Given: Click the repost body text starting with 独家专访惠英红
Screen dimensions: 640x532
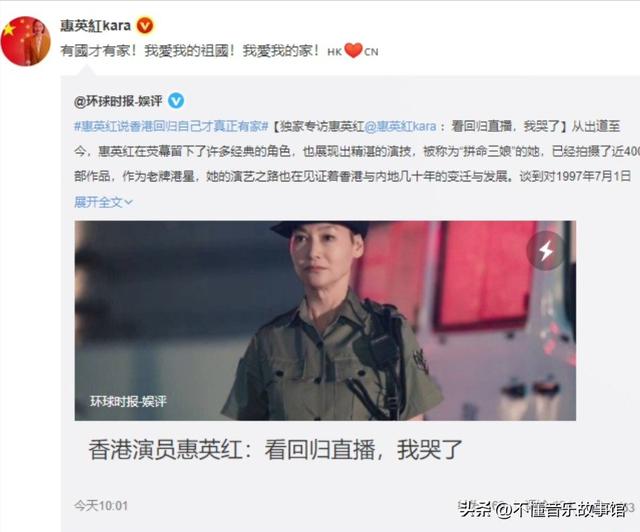Looking at the screenshot, I should [x=353, y=151].
